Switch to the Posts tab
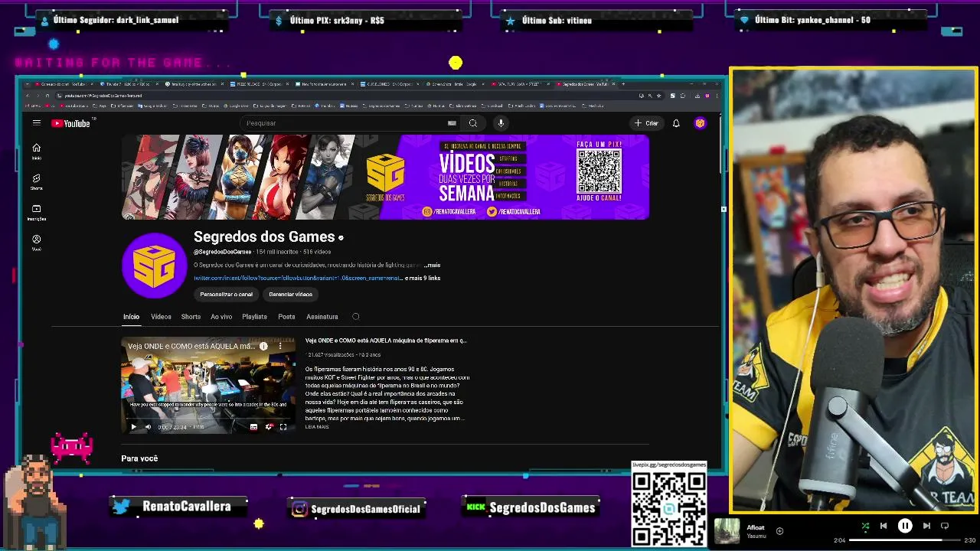This screenshot has width=980, height=551. coord(286,317)
